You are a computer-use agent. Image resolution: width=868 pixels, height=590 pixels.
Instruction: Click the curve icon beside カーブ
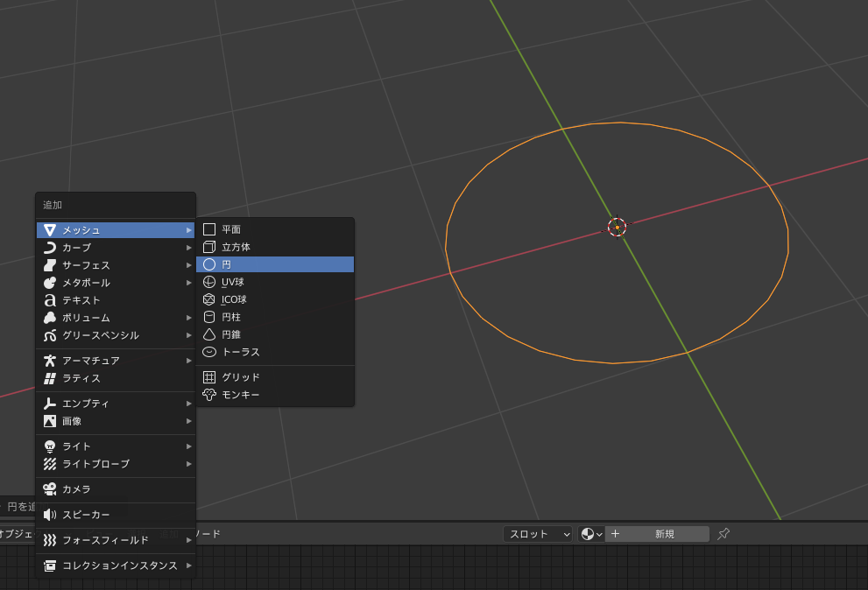50,248
